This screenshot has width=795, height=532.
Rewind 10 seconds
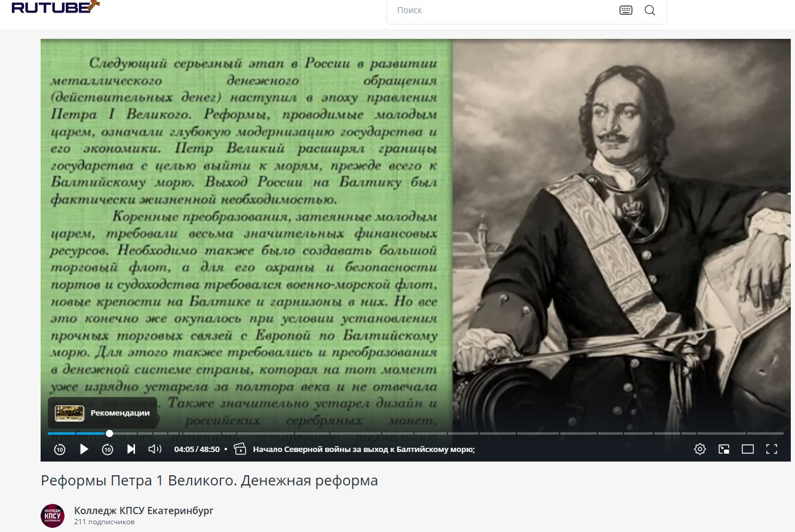[60, 449]
